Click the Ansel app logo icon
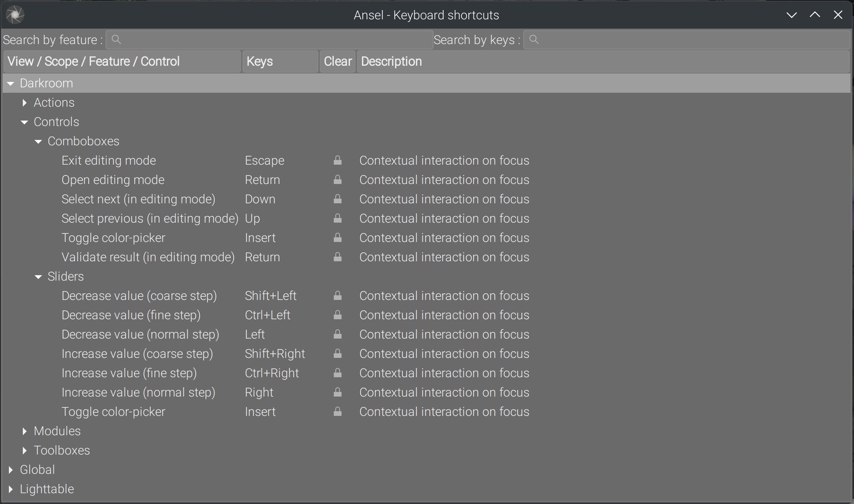This screenshot has width=854, height=504. (15, 15)
